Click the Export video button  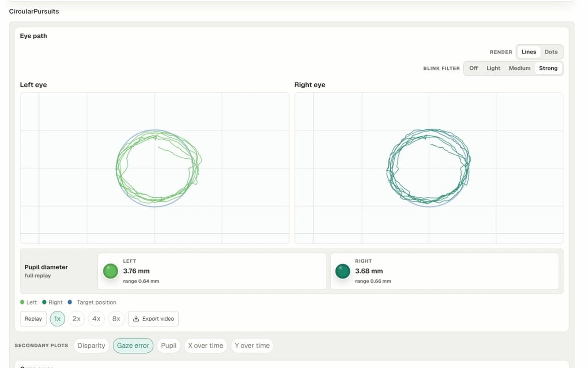click(153, 319)
